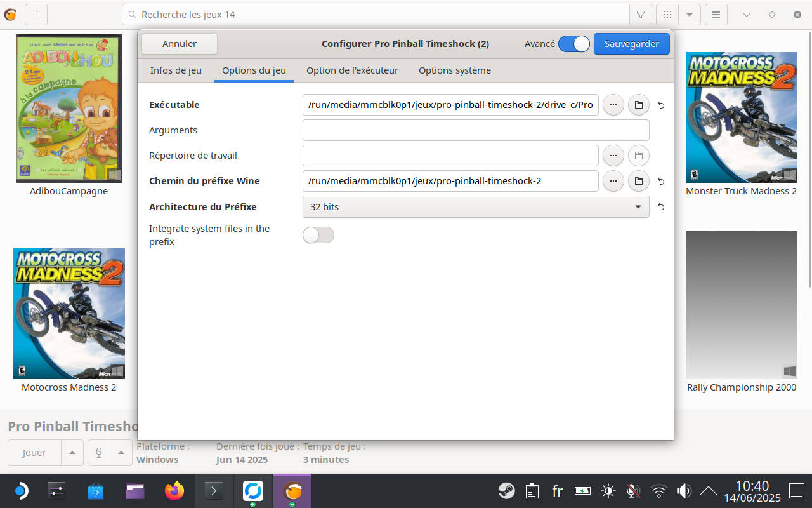Screen dimensions: 812x508
Task: Click the Wine glass runner button
Action: coord(98,453)
